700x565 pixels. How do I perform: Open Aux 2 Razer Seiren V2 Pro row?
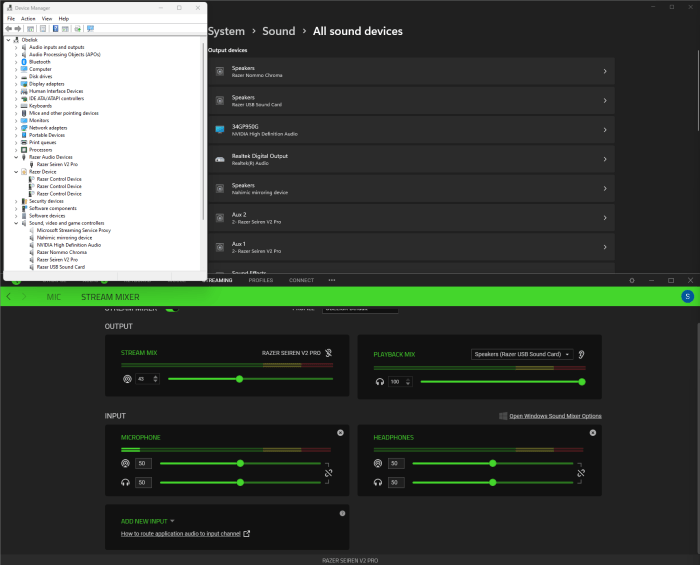(x=411, y=218)
